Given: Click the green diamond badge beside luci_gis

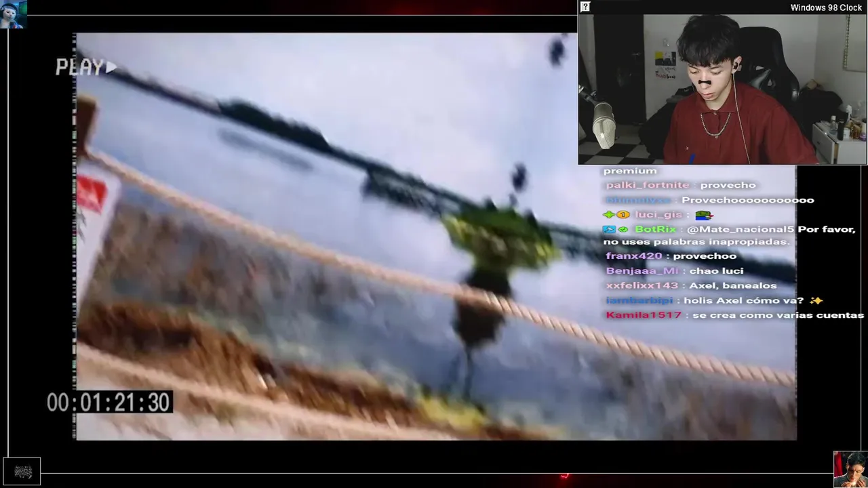Looking at the screenshot, I should (609, 215).
